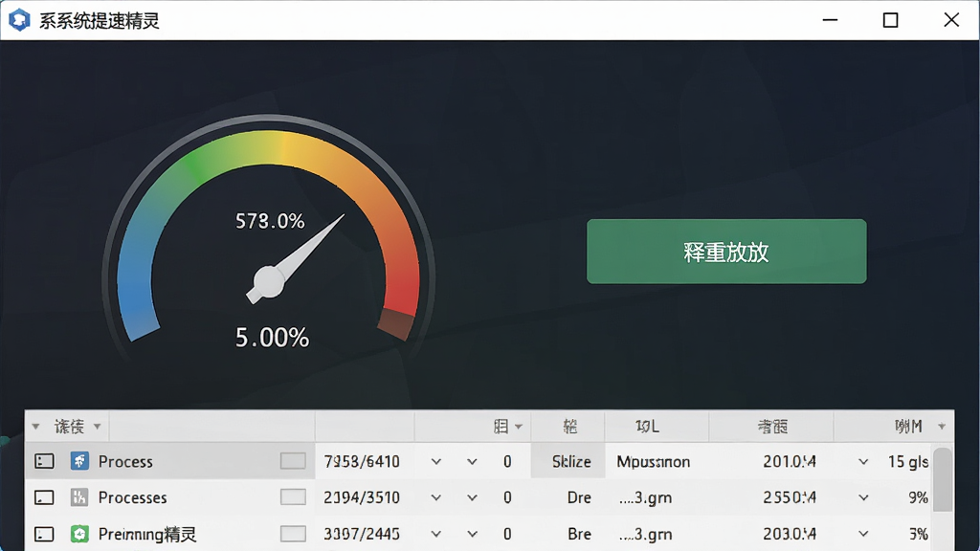Click the "15 gls" value
This screenshot has height=551, width=980.
click(908, 462)
